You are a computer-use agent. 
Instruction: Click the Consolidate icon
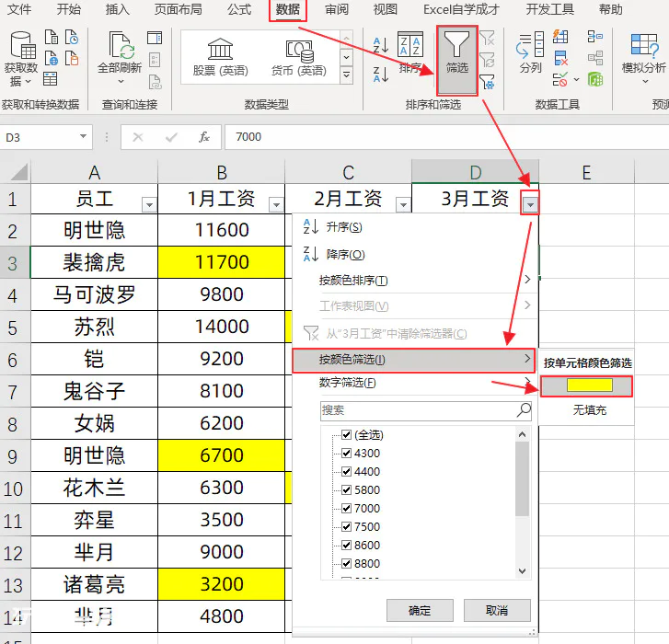coord(595,37)
